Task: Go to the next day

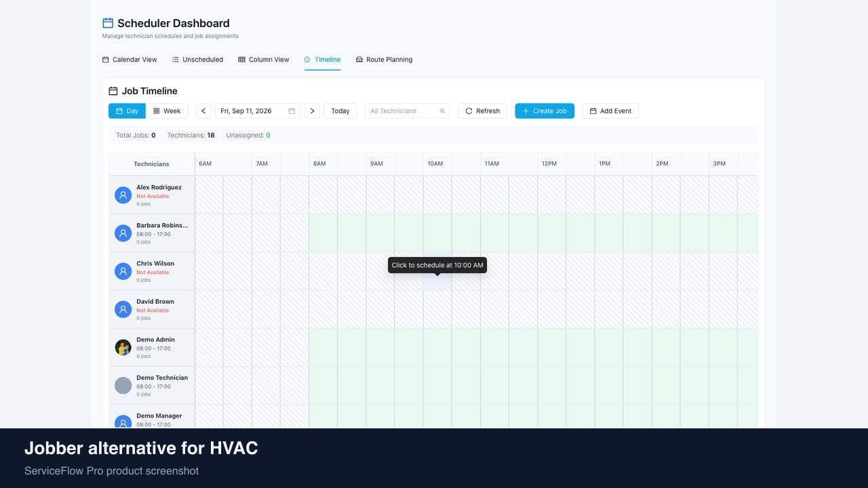Action: tap(312, 111)
